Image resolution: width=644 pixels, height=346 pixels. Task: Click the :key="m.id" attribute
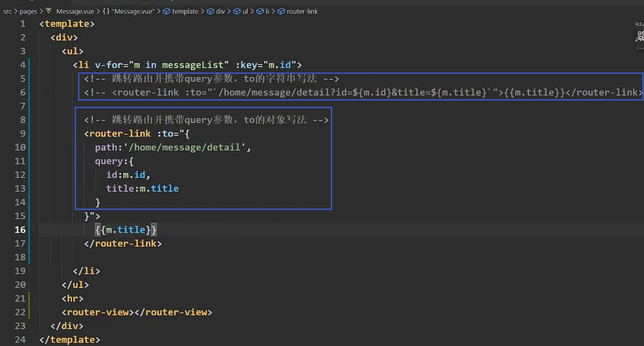[x=265, y=65]
